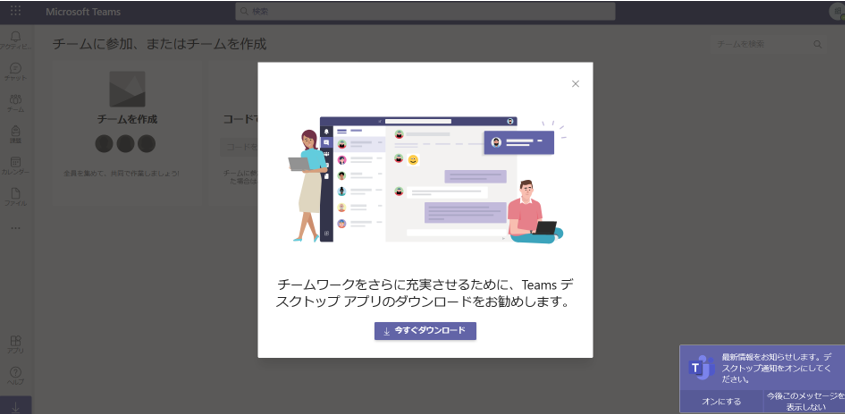Viewport: 845px width, 414px height.
Task: Click the Teams logo in notification toast
Action: pyautogui.click(x=701, y=368)
